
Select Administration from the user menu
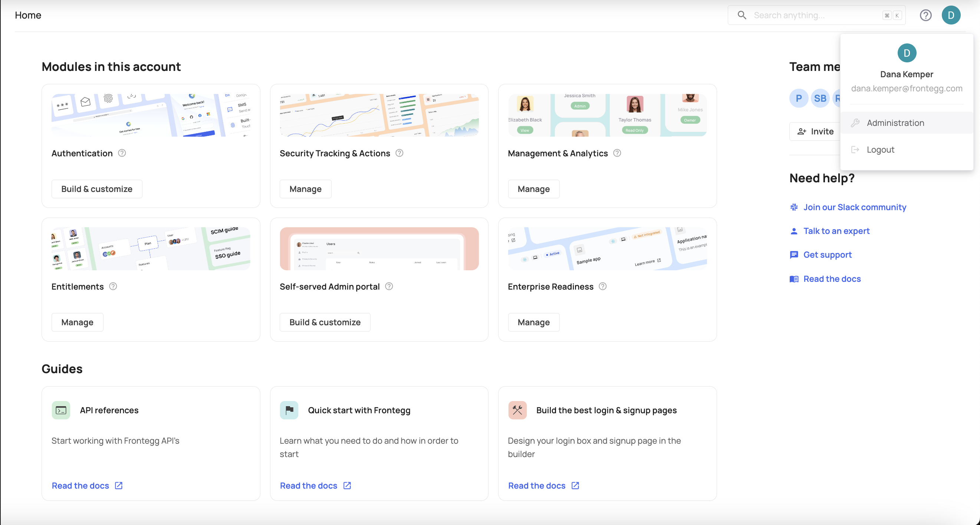[895, 123]
